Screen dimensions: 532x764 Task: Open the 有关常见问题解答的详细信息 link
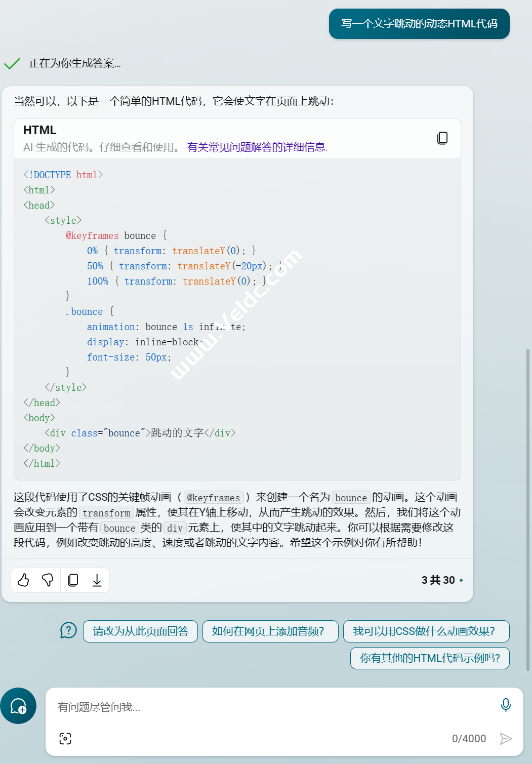pos(257,147)
